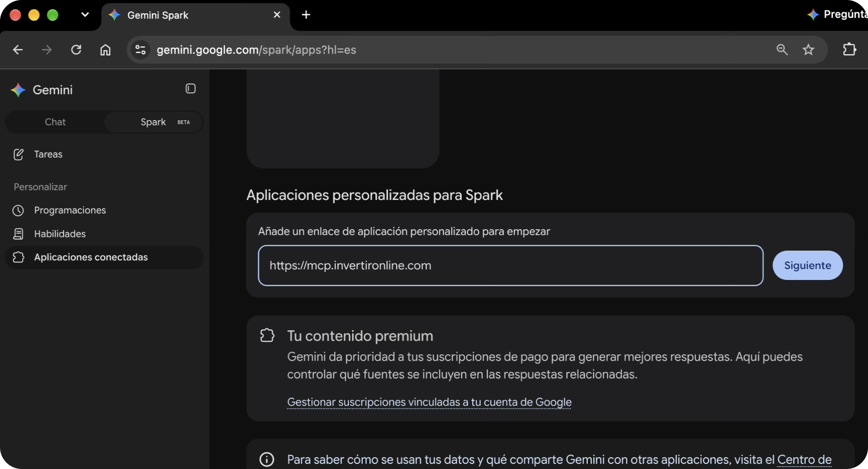Click the Personalizar section label
The height and width of the screenshot is (469, 868).
click(x=40, y=187)
